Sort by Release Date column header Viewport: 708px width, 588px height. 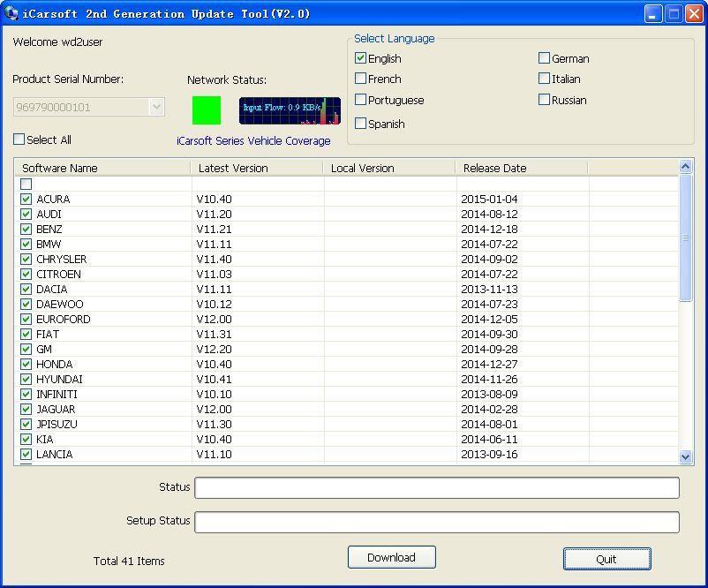pos(522,168)
